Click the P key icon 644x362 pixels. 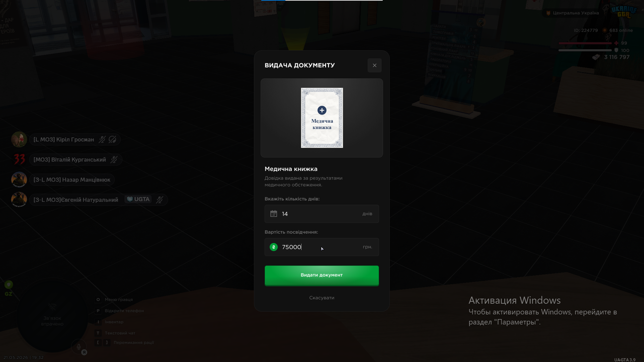[x=99, y=311]
